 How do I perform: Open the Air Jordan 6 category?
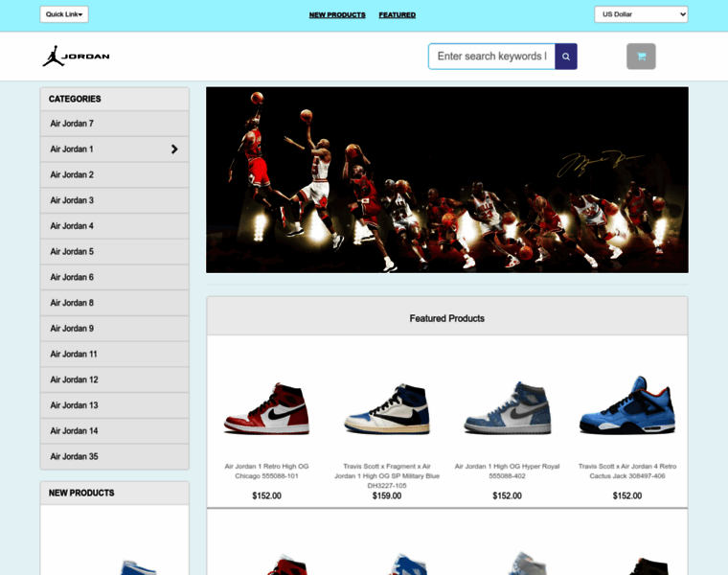[114, 277]
